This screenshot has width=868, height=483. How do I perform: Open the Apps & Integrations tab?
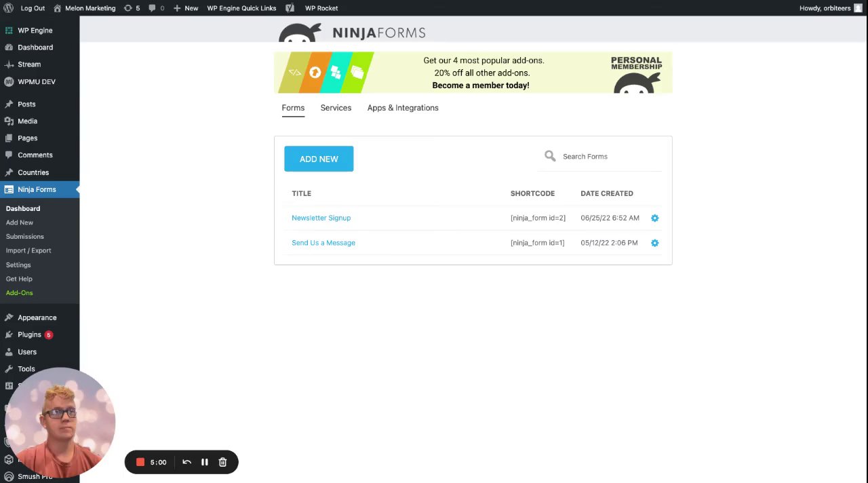coord(403,108)
